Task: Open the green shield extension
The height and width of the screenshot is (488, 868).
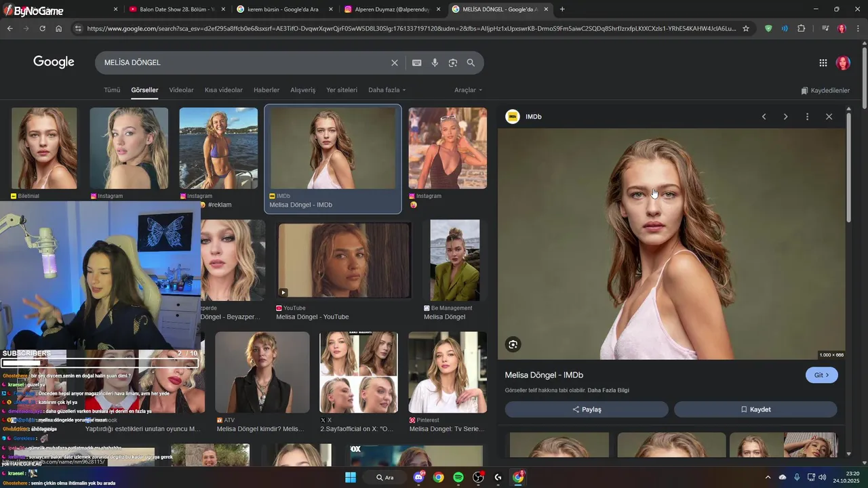Action: coord(768,28)
